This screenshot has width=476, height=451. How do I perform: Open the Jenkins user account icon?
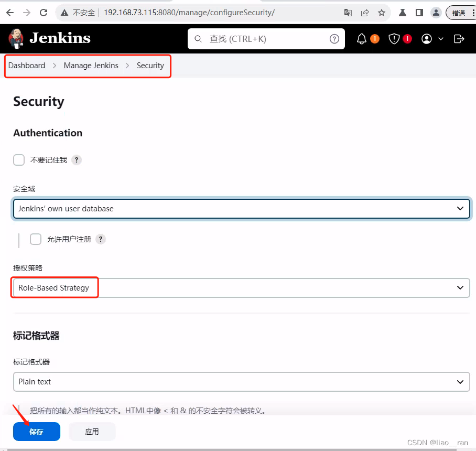point(427,39)
